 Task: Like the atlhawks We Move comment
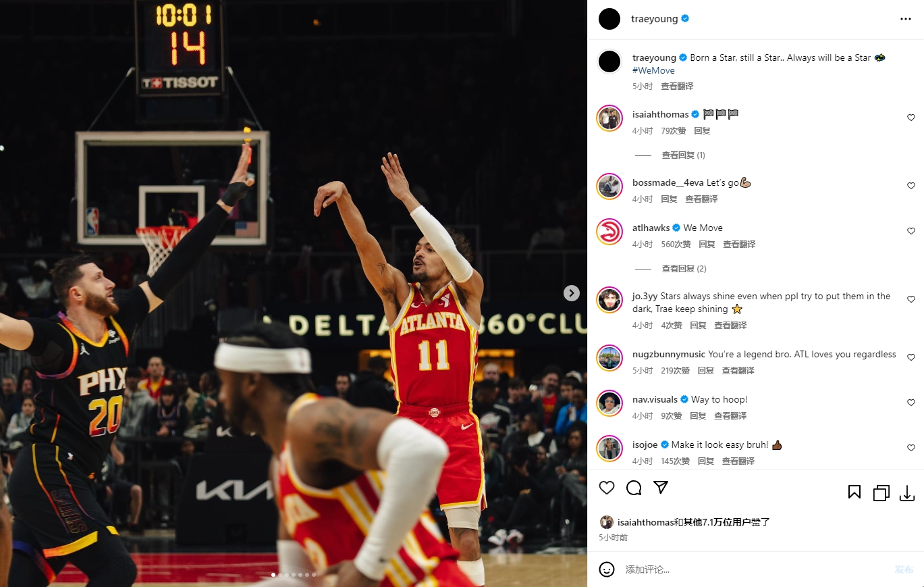911,231
